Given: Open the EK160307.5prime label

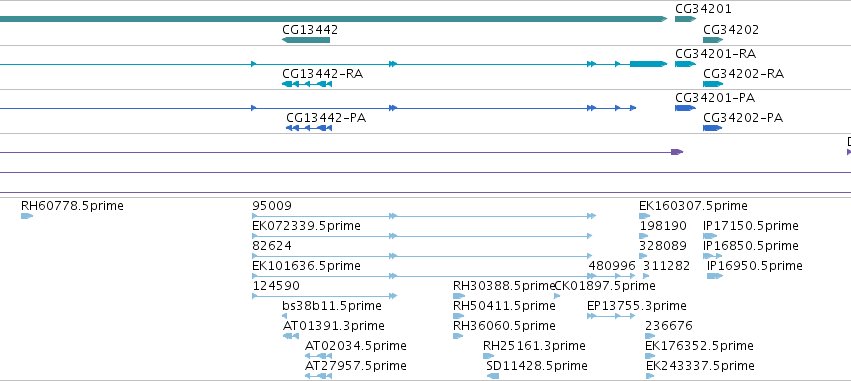Looking at the screenshot, I should click(693, 206).
